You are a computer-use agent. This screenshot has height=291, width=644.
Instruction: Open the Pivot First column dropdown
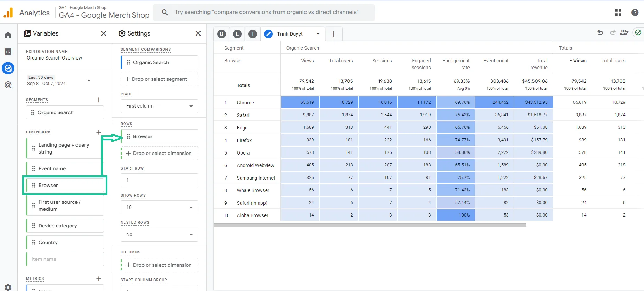[160, 106]
